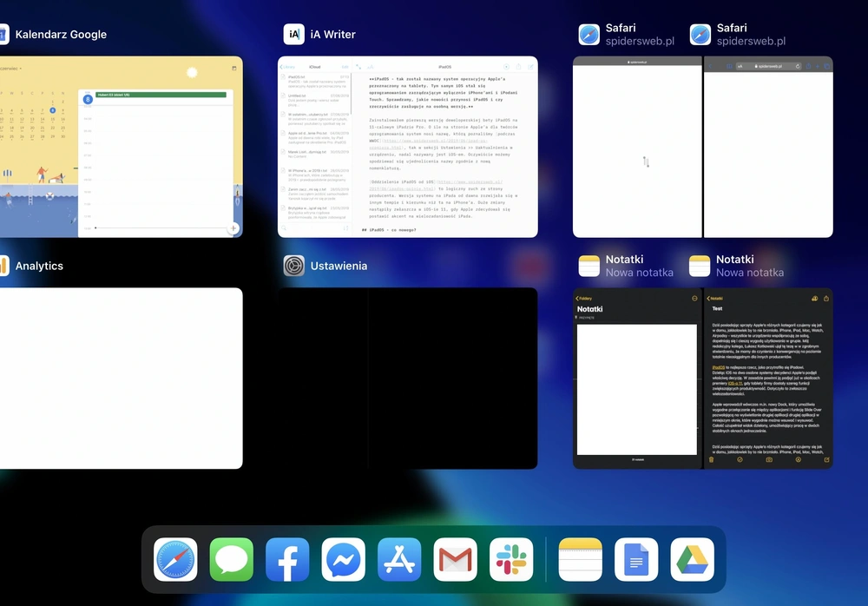The image size is (868, 606).
Task: Tap the checklist icon in Notatki toolbar
Action: point(740,460)
